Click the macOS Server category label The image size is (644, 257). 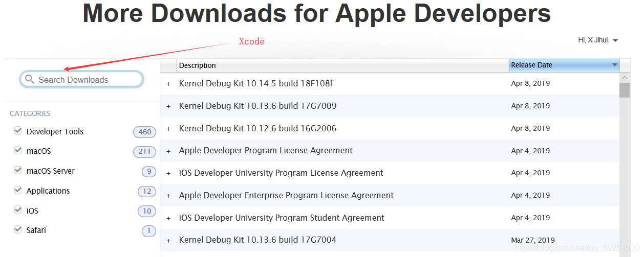(51, 171)
